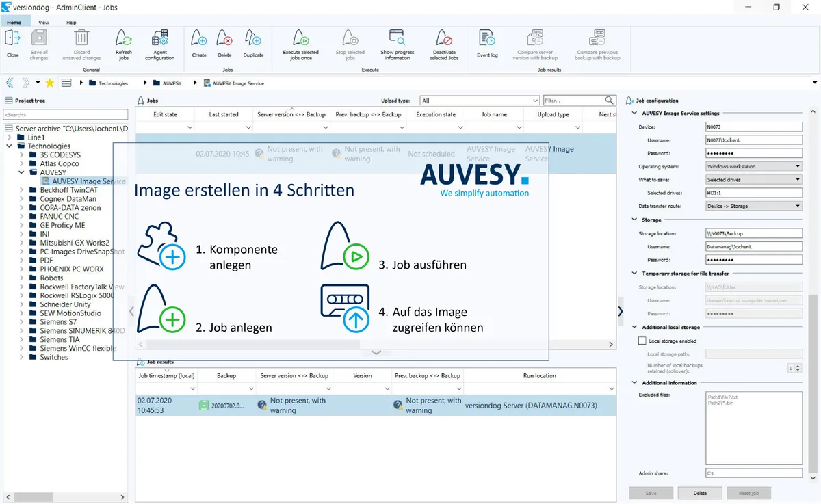Open Agent configuration

(160, 43)
